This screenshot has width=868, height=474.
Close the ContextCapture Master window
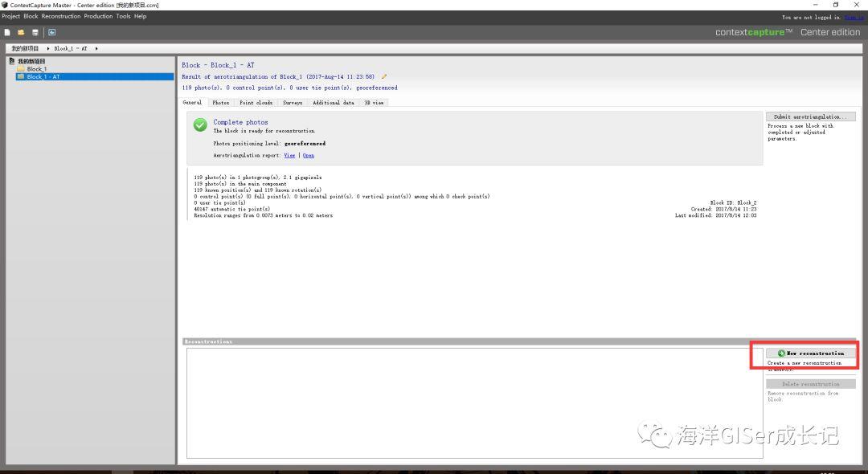tap(857, 5)
